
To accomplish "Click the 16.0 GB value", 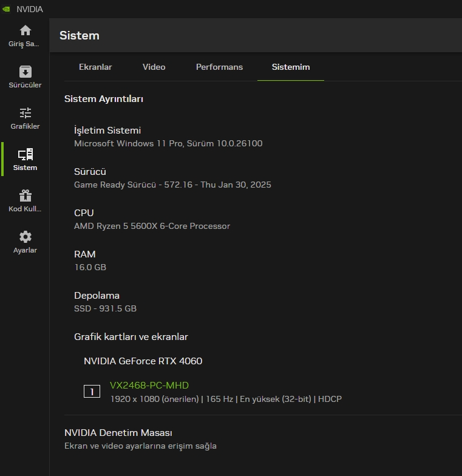I will tap(90, 267).
